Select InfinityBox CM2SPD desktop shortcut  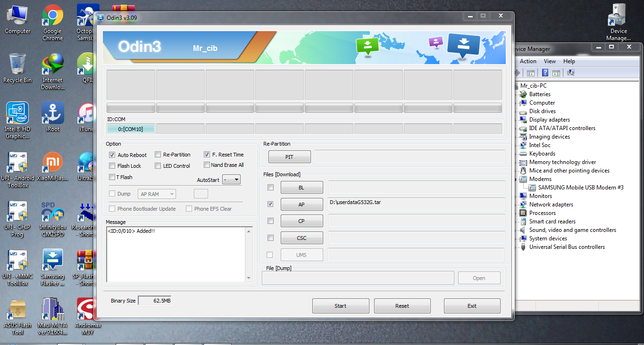(52, 219)
